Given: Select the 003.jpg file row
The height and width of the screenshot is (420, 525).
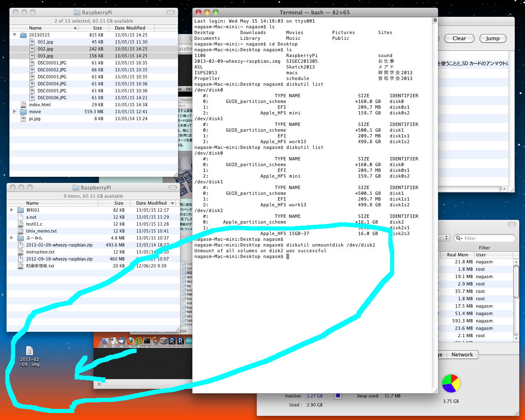Looking at the screenshot, I should click(x=94, y=56).
